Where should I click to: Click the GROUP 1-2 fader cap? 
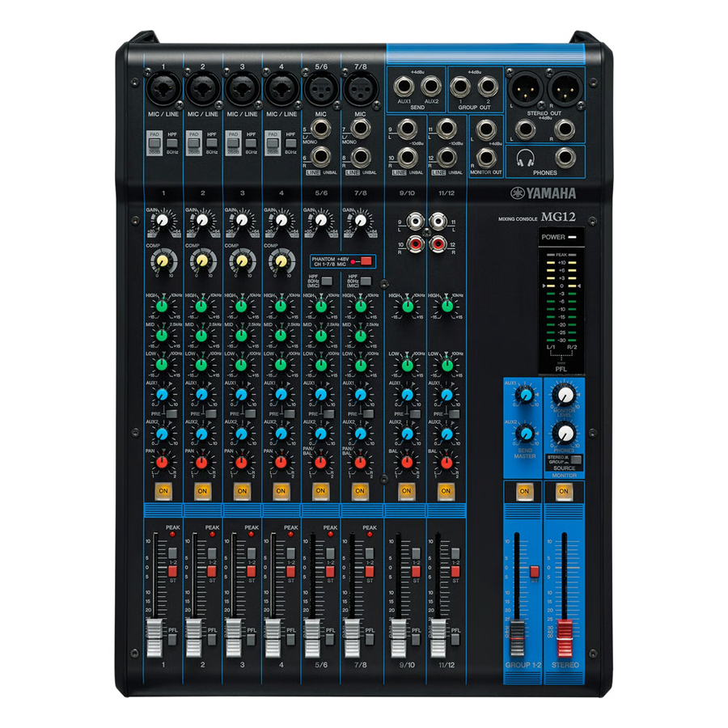pyautogui.click(x=517, y=637)
